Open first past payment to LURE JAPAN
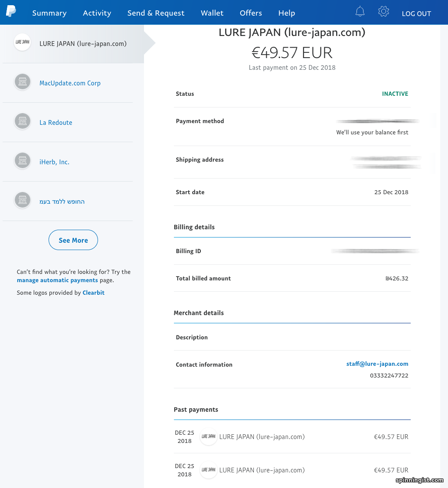 pyautogui.click(x=262, y=437)
